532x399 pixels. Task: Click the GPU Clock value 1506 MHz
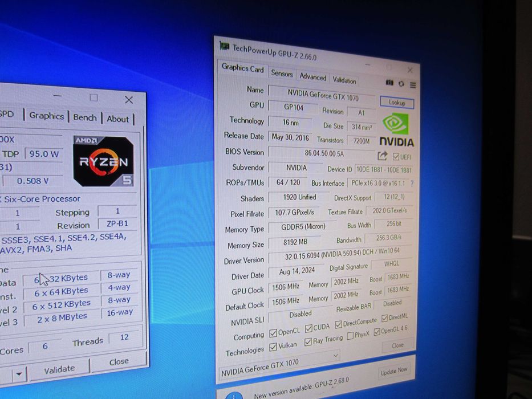pyautogui.click(x=286, y=287)
